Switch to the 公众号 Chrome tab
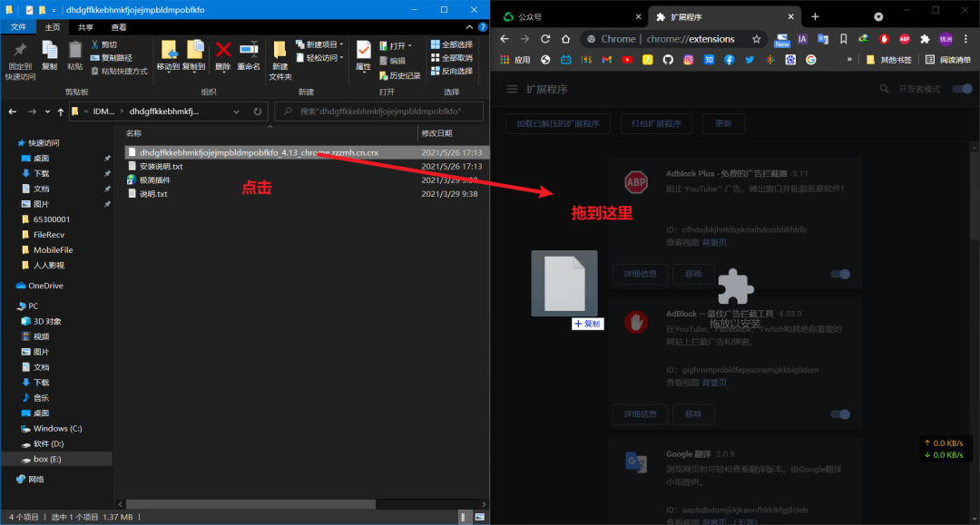 pyautogui.click(x=572, y=17)
